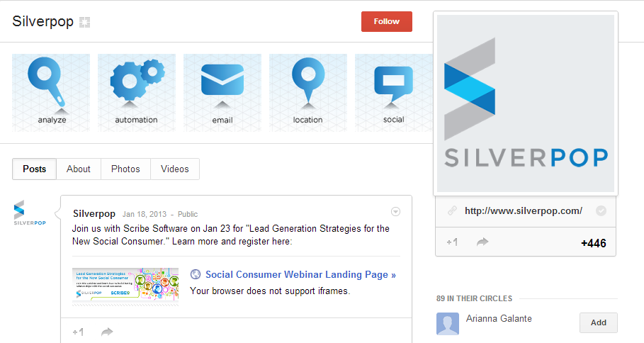Click the share arrow below the website link
The image size is (644, 343).
click(482, 242)
